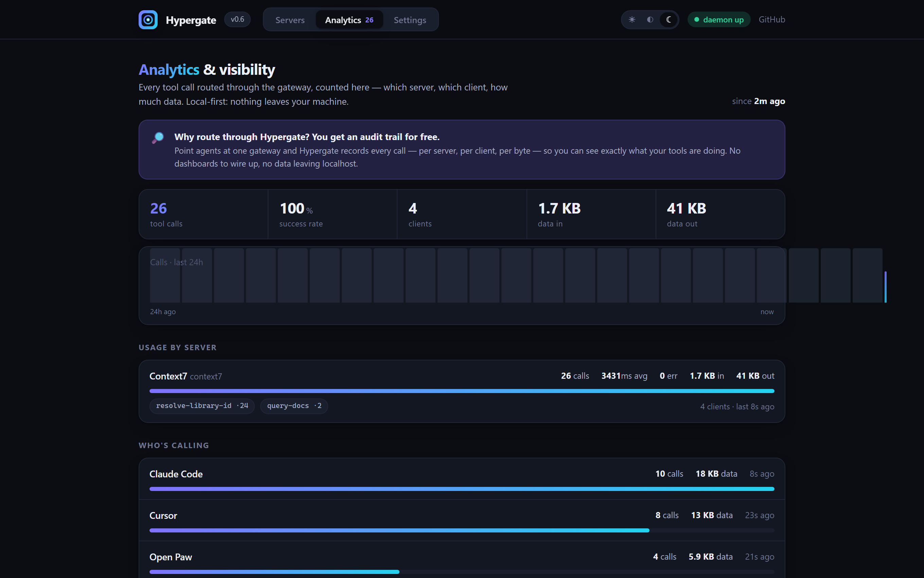The width and height of the screenshot is (924, 578).
Task: Open the Analytics tab
Action: [x=349, y=20]
